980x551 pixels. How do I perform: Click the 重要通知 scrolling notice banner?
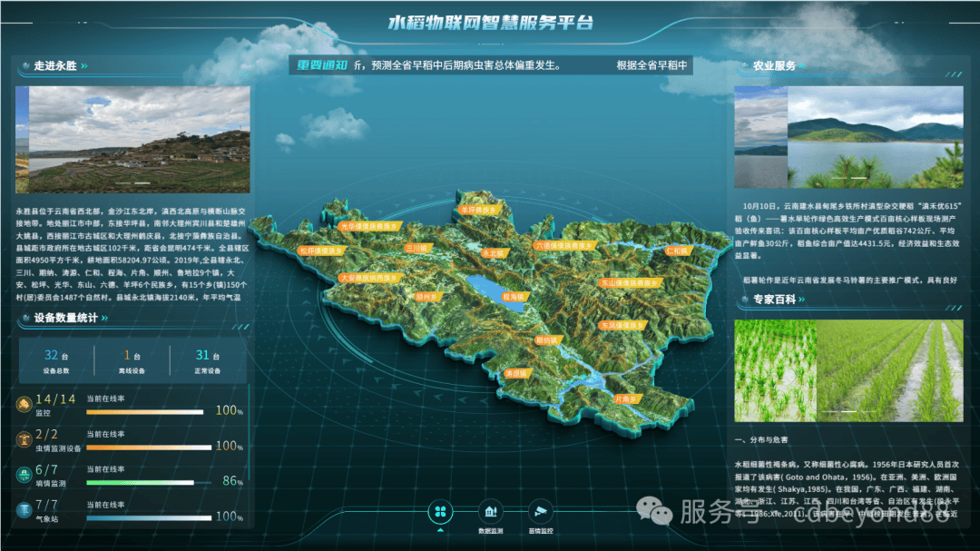pos(490,65)
